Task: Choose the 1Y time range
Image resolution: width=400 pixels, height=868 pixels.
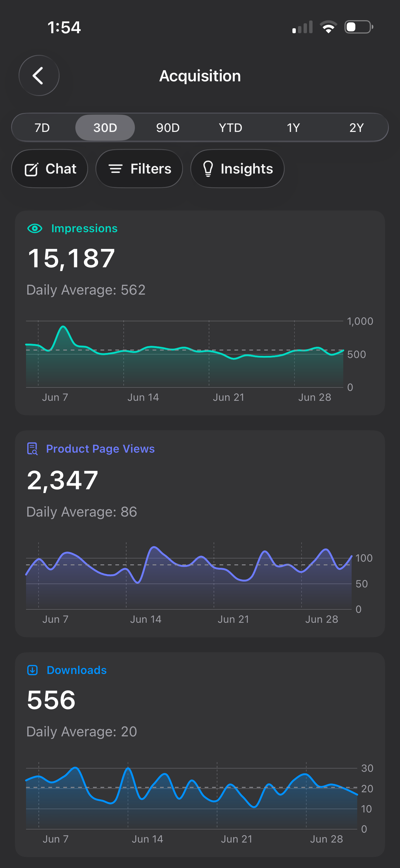Action: pos(293,128)
